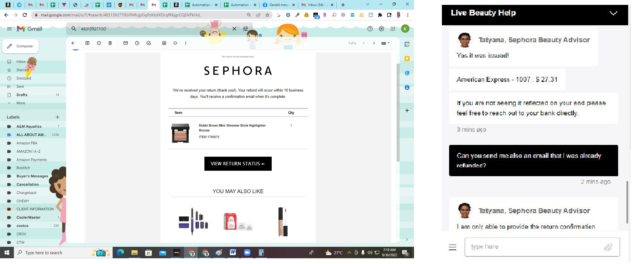
Task: Delete this email with the trash icon
Action: [x=110, y=43]
